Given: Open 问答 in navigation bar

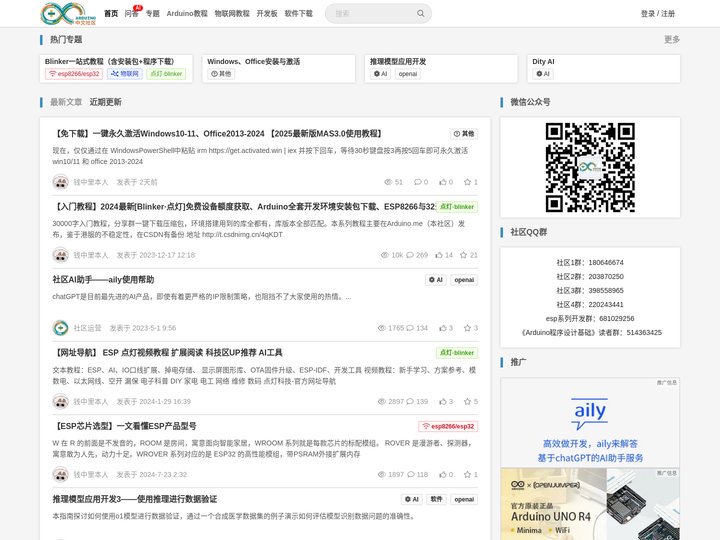Looking at the screenshot, I should [131, 13].
